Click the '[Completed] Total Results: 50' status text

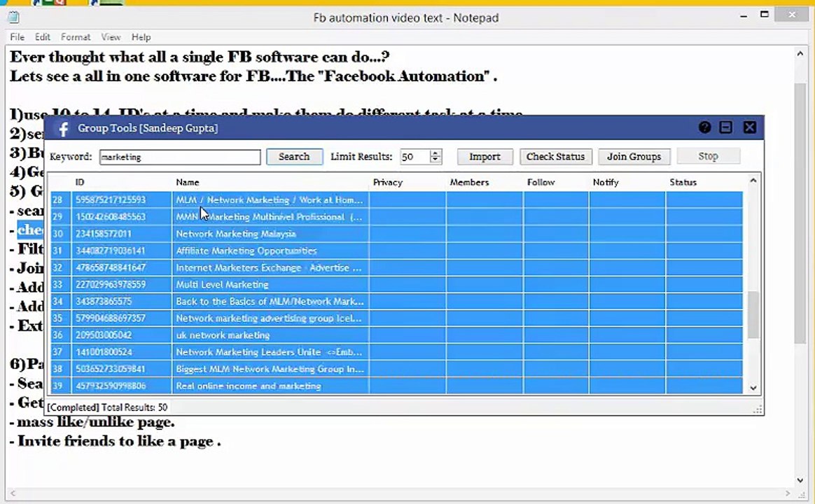click(x=107, y=407)
